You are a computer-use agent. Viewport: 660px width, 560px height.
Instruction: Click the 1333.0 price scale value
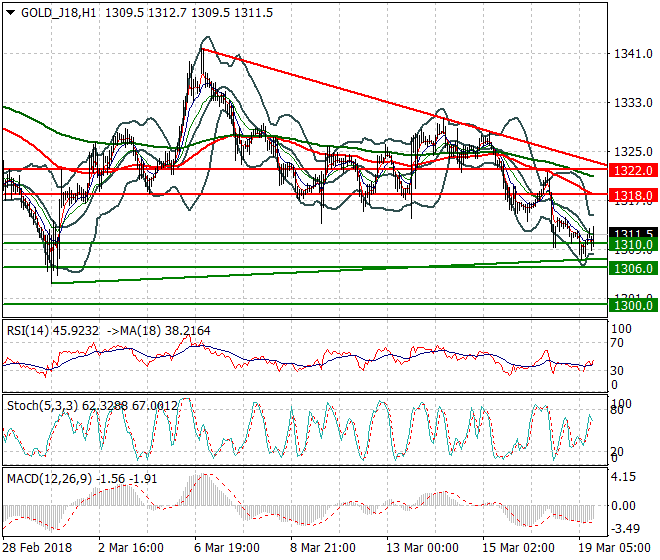[633, 103]
